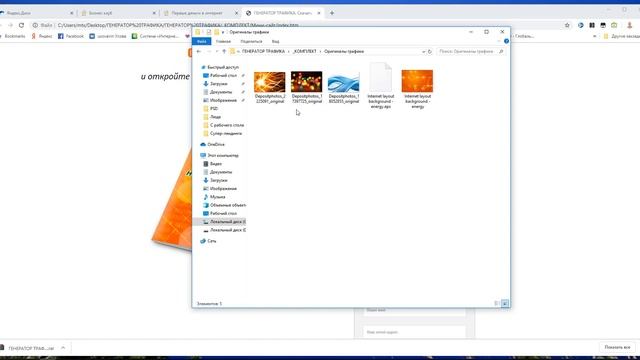Select Быстрый доступ in navigation pane

(x=223, y=67)
